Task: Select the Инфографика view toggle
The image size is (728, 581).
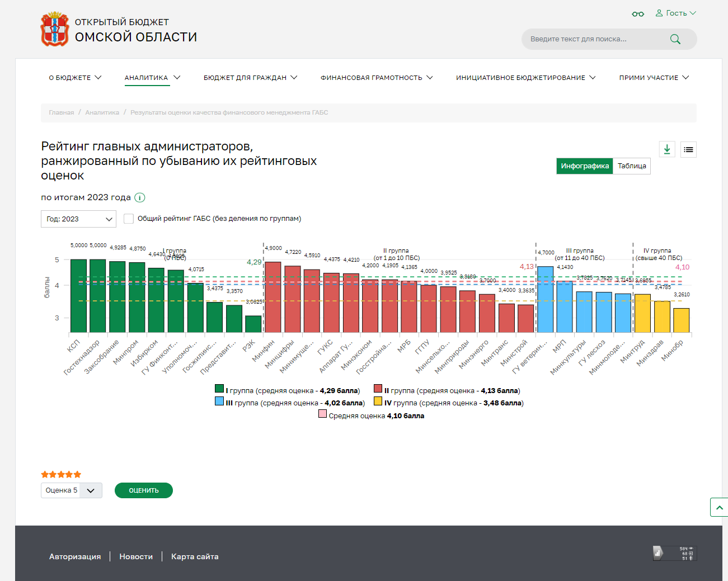Action: pos(584,166)
